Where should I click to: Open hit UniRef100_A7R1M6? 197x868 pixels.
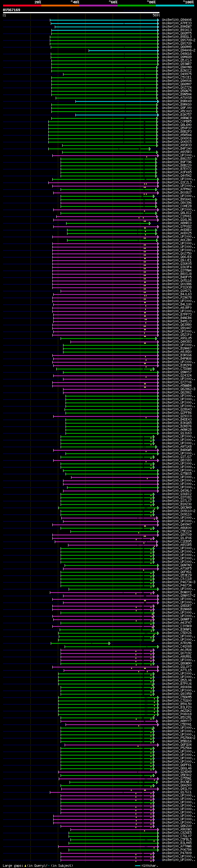tap(176, 643)
